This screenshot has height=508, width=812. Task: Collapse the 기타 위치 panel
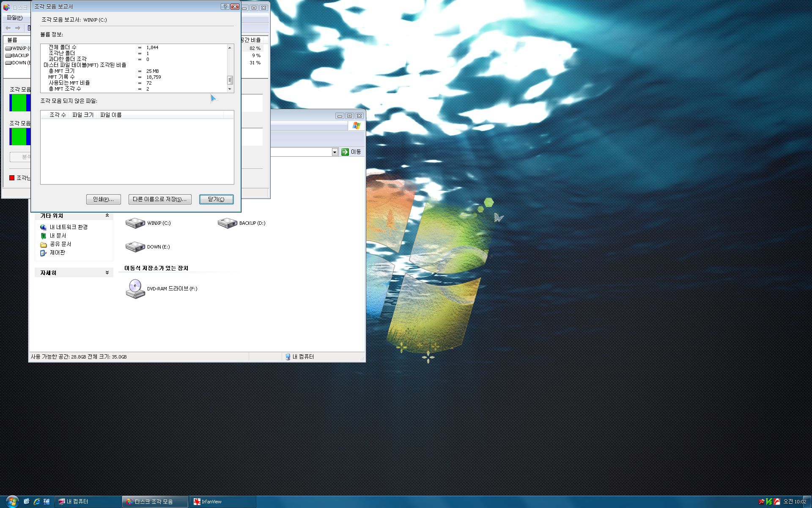tap(107, 215)
